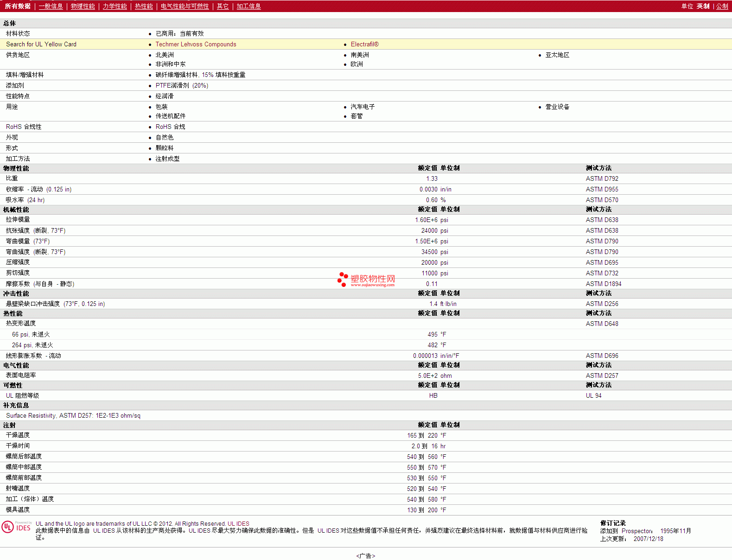The width and height of the screenshot is (732, 560).
Task: Click the red 塑胶物性网 watermark logo
Action: (366, 280)
